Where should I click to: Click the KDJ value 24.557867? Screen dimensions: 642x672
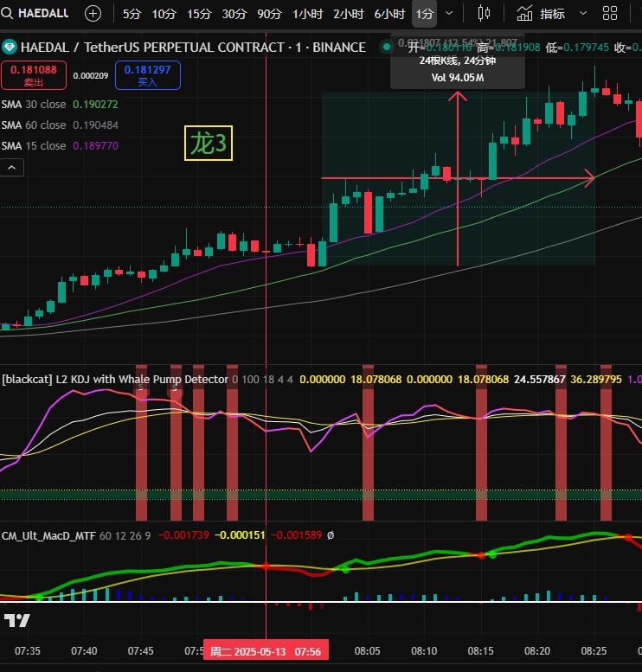click(540, 380)
